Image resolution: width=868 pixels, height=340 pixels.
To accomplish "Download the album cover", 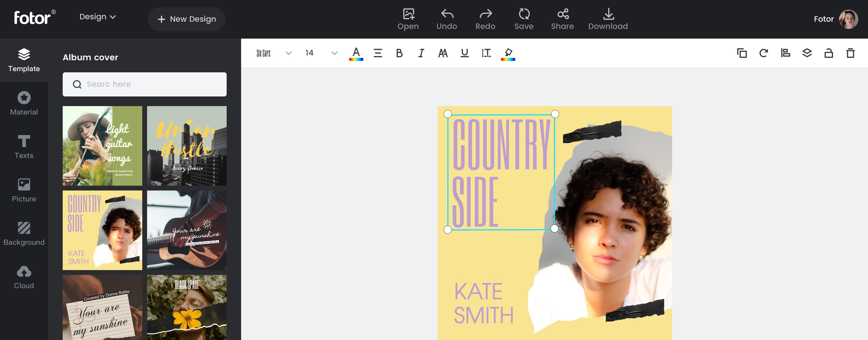I will coord(608,19).
